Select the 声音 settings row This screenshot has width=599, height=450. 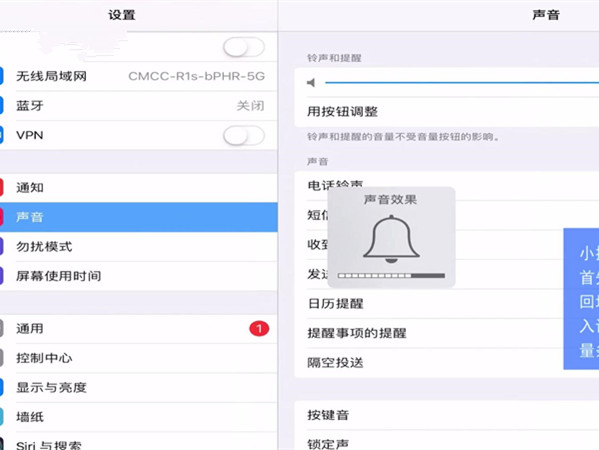[139, 217]
